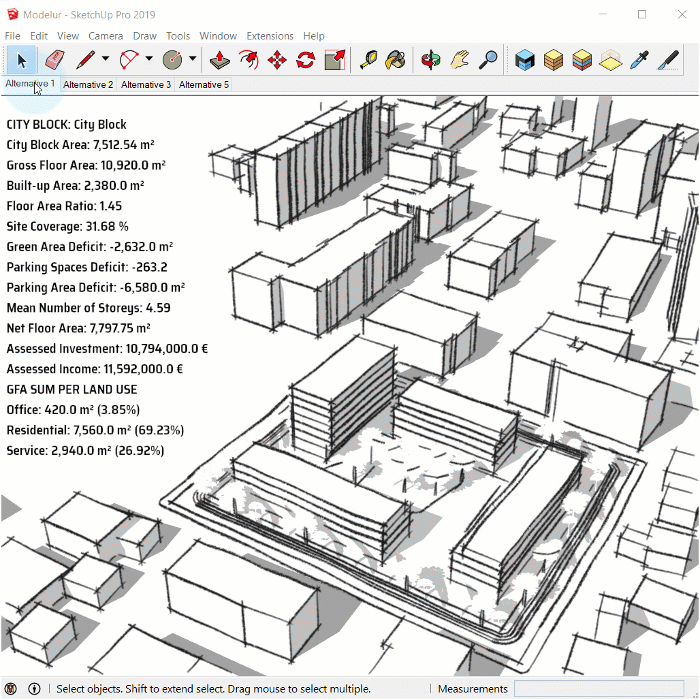Click the Follow Me tool
The image size is (700, 700).
[x=249, y=59]
